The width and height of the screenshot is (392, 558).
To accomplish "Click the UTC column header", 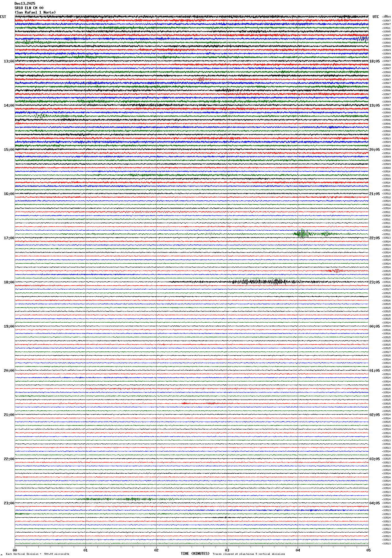I will coord(375,17).
